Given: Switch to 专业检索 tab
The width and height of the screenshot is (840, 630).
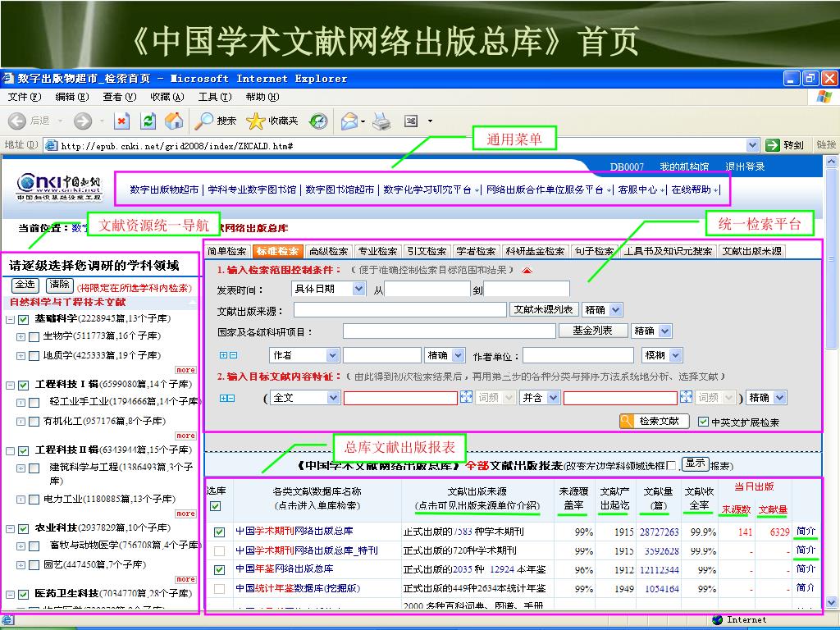Looking at the screenshot, I should (x=377, y=251).
